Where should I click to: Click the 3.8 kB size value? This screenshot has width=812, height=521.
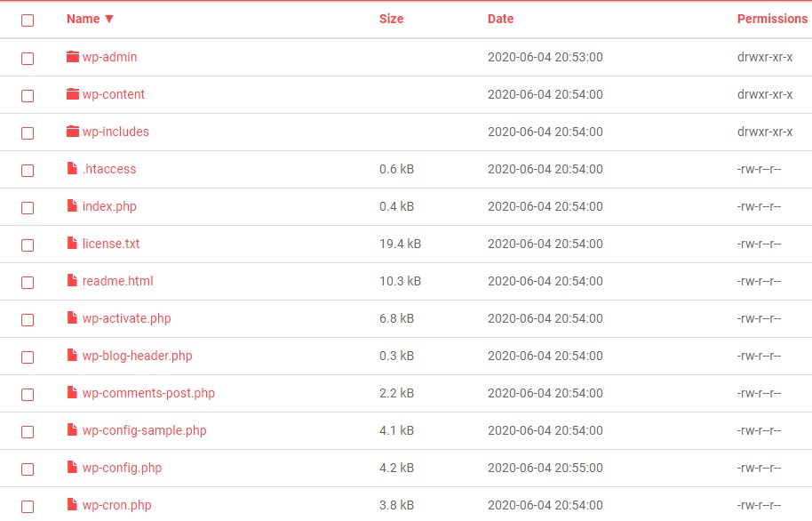396,505
